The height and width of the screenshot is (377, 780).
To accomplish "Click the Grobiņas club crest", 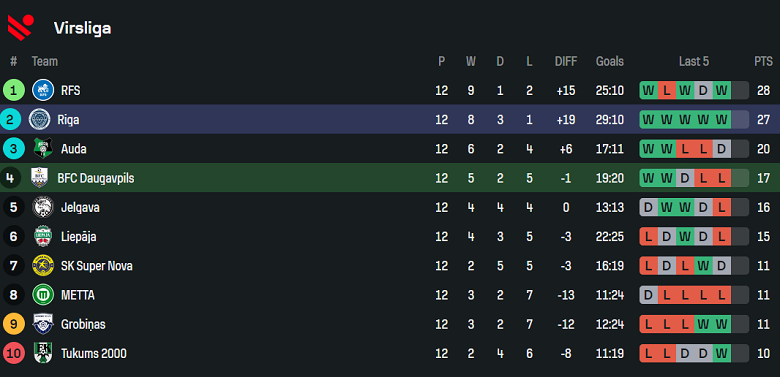I will coord(43,324).
